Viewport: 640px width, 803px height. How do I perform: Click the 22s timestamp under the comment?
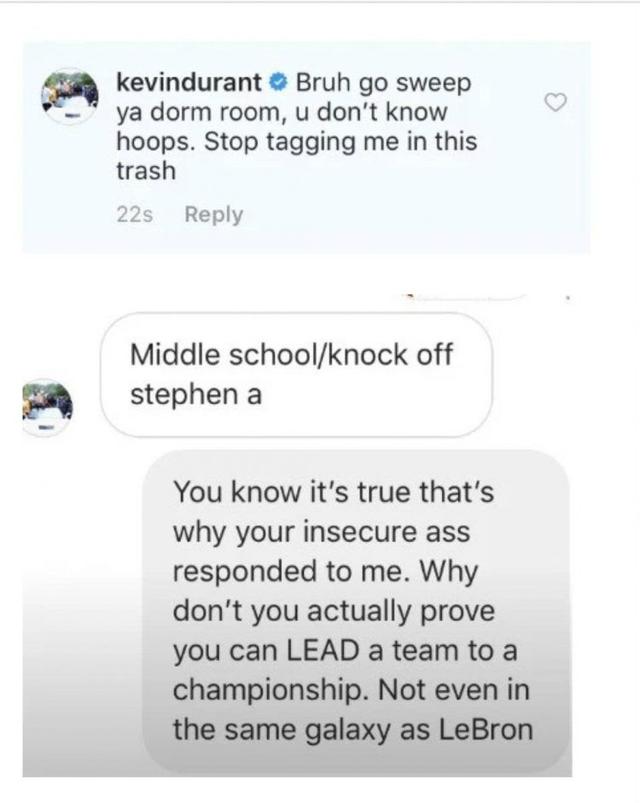[134, 215]
